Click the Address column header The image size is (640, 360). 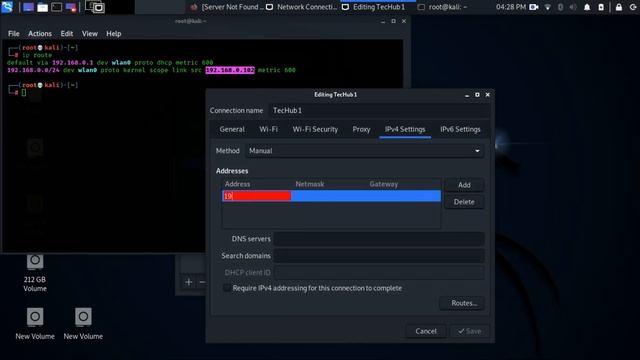(x=238, y=184)
